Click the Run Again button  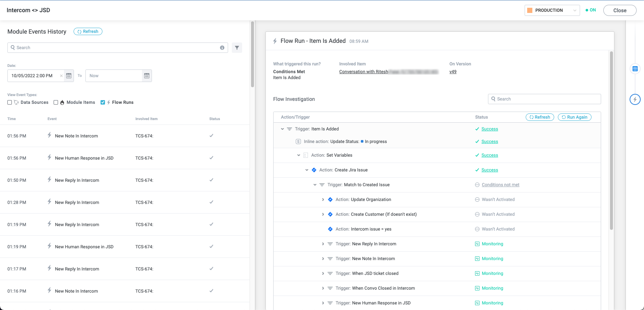click(x=574, y=117)
